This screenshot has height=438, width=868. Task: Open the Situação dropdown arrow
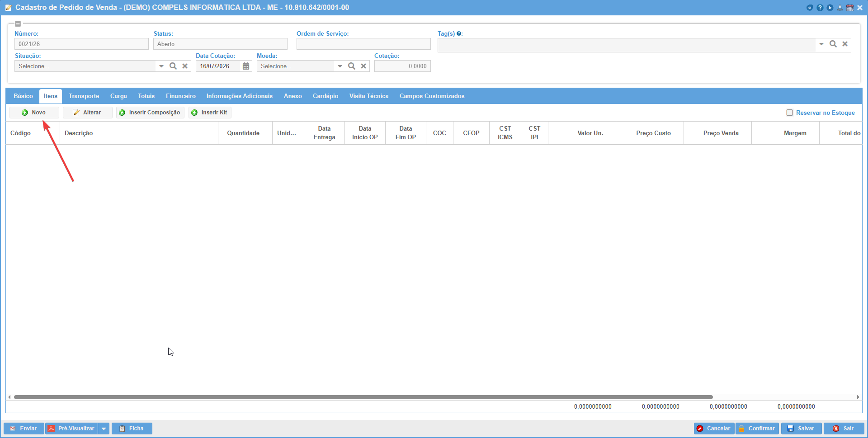click(x=161, y=66)
